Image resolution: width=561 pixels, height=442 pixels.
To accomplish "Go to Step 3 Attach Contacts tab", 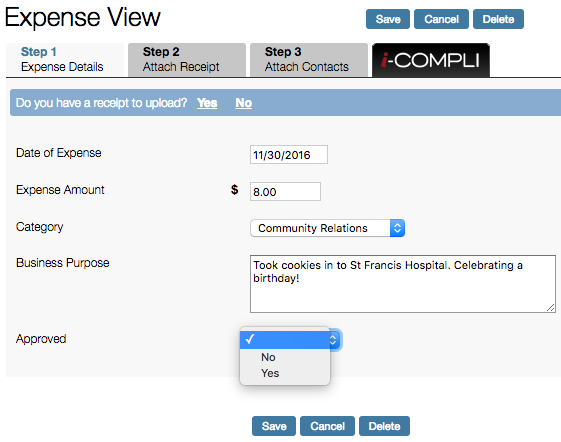I will (x=309, y=59).
